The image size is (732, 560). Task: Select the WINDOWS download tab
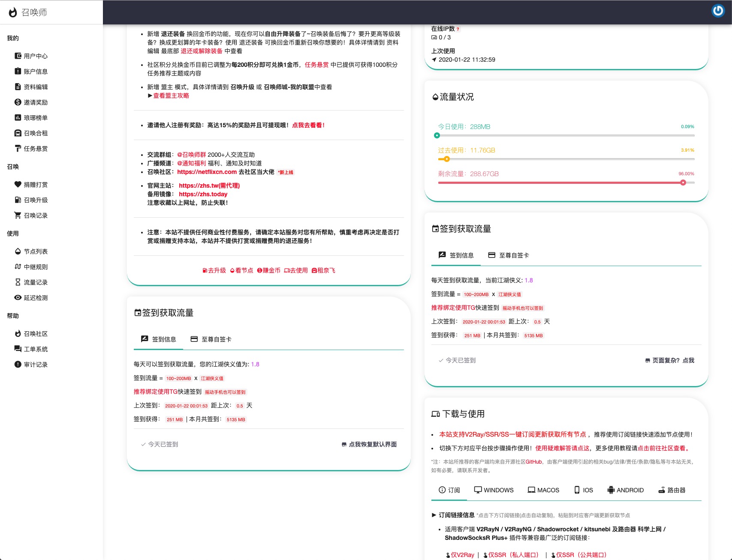point(494,490)
